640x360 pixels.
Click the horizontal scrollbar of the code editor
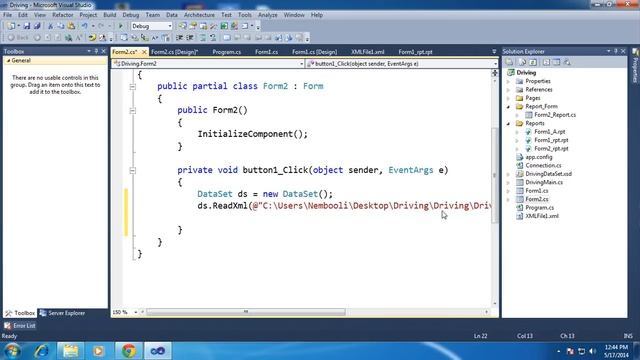[246, 312]
